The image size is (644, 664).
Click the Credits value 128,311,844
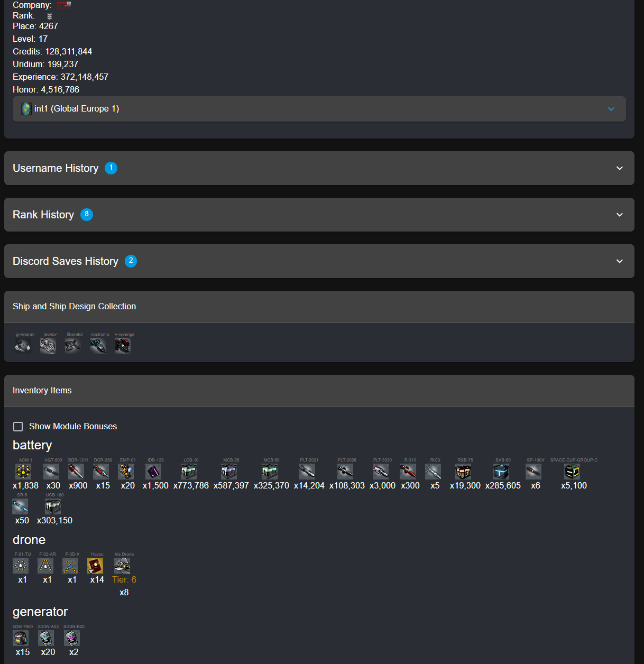(69, 52)
